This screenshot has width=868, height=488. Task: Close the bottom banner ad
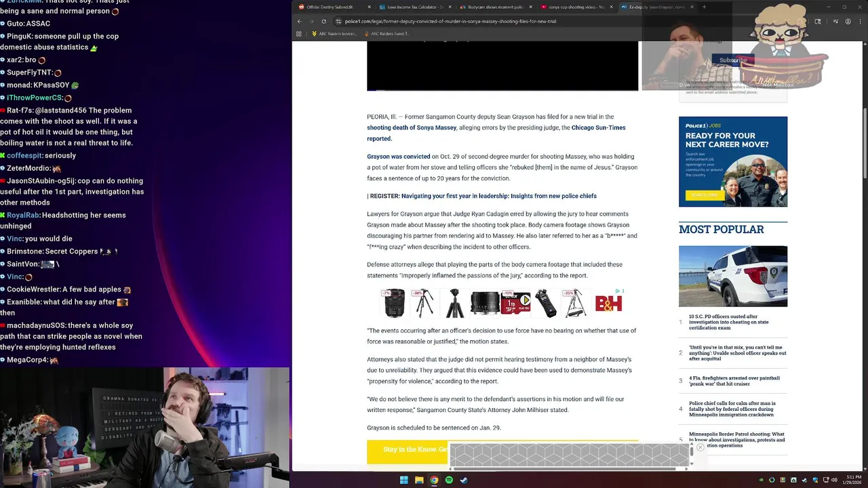click(700, 447)
